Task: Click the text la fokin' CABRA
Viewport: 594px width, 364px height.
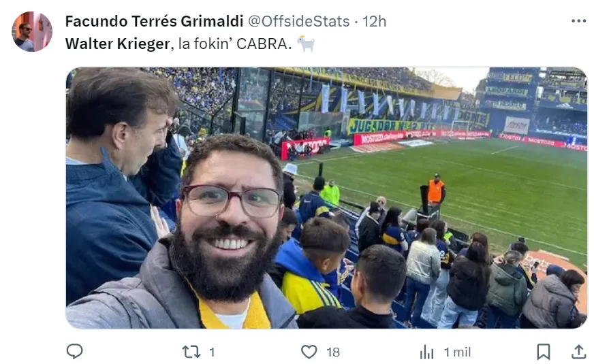Action: pyautogui.click(x=235, y=44)
